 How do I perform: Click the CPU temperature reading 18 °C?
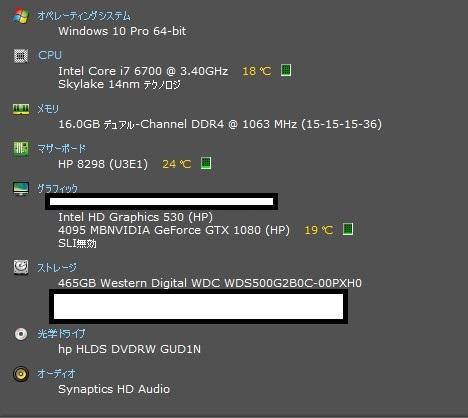pos(256,71)
